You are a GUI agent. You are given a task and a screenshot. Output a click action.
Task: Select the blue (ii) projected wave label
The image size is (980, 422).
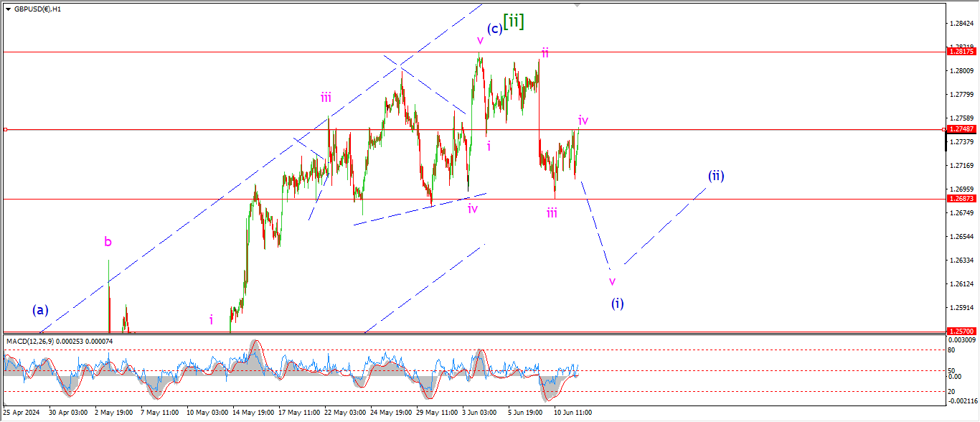coord(715,175)
